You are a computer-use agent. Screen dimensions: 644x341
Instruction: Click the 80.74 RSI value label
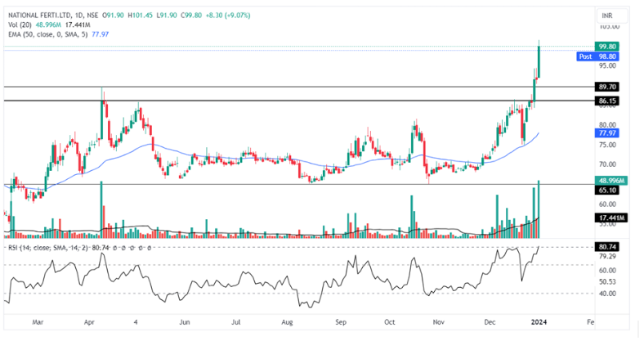coord(607,246)
